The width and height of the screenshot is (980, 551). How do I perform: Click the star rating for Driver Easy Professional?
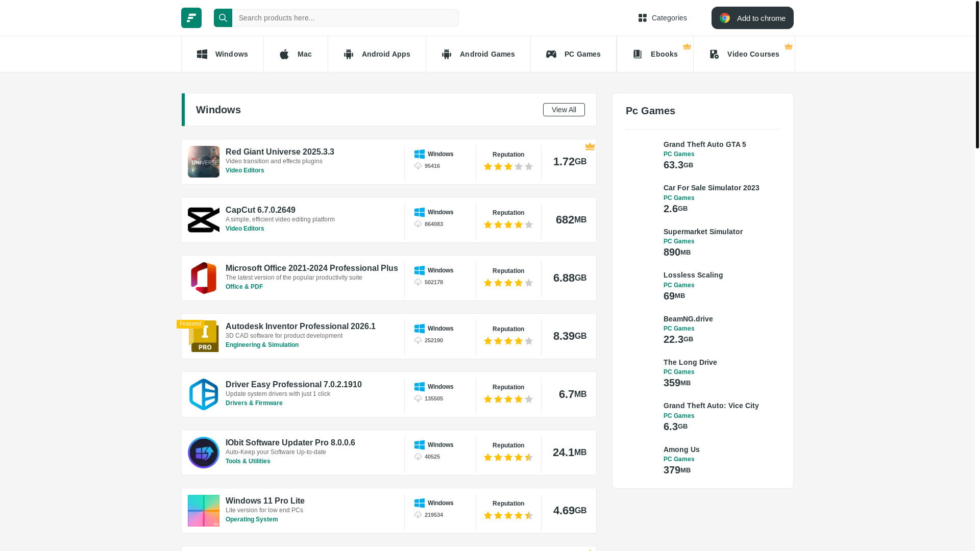point(508,399)
